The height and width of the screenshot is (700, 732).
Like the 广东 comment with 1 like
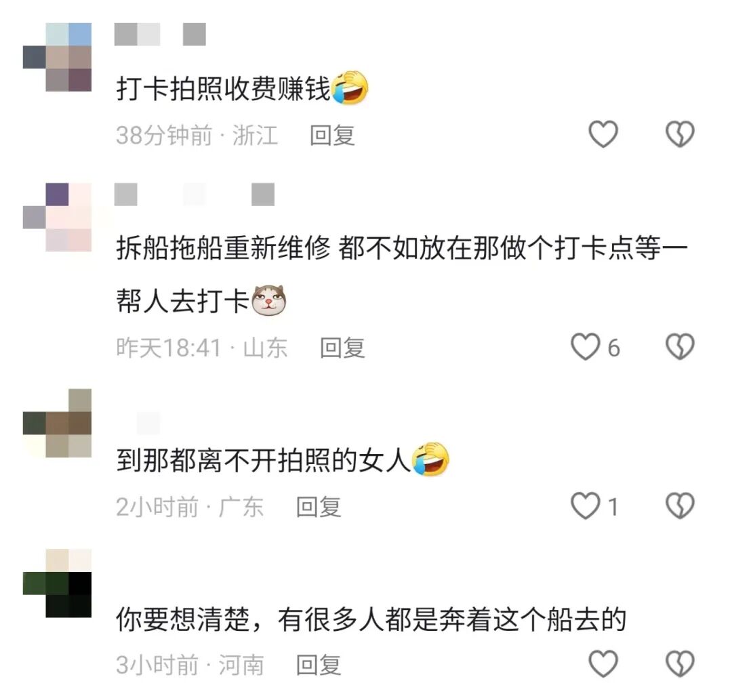(x=586, y=506)
